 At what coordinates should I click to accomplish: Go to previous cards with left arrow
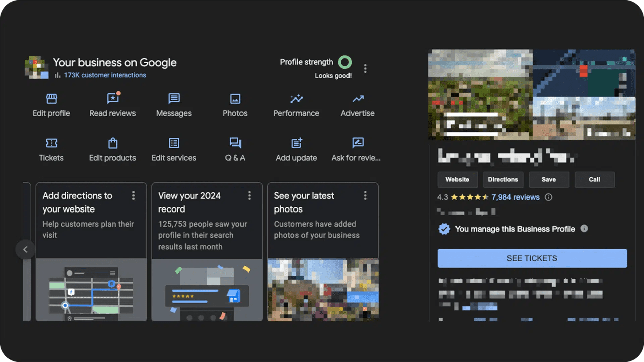point(25,249)
